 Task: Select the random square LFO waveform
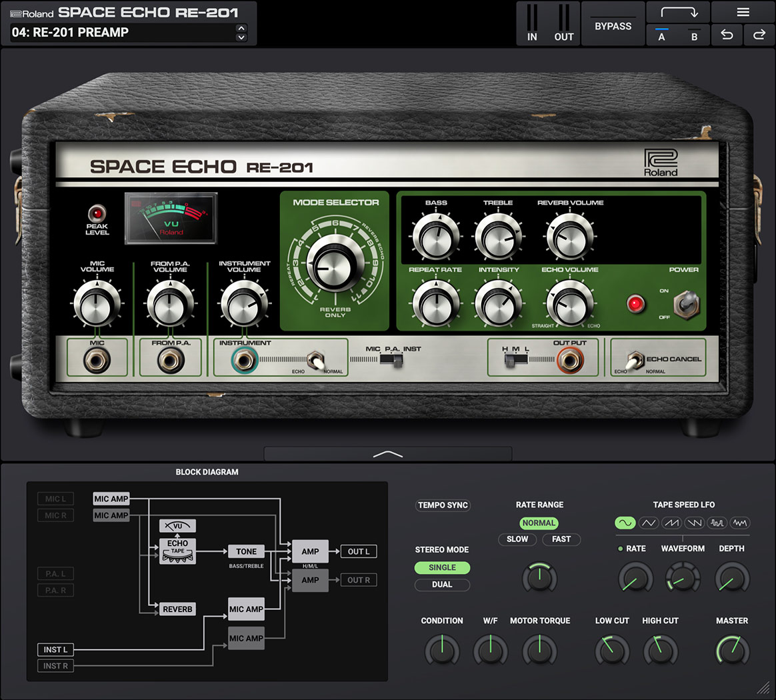pyautogui.click(x=717, y=523)
